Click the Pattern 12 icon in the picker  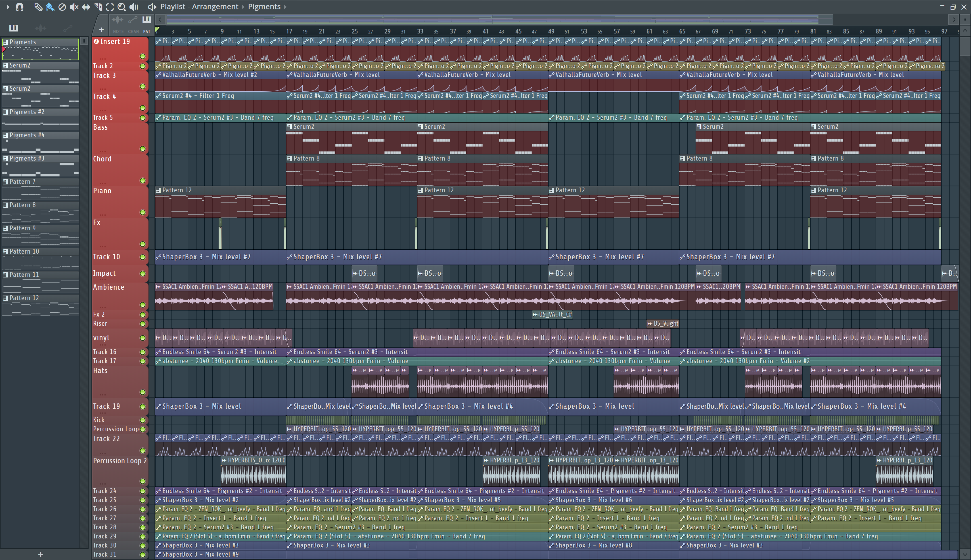click(x=5, y=298)
